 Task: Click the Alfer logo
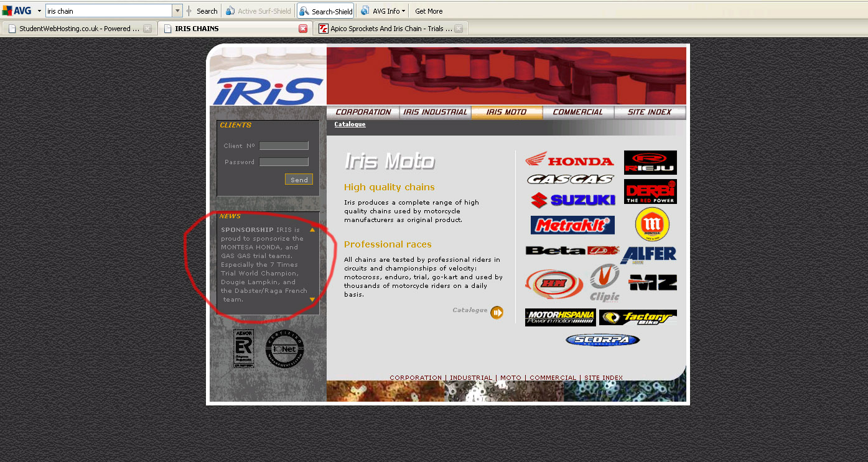point(648,254)
